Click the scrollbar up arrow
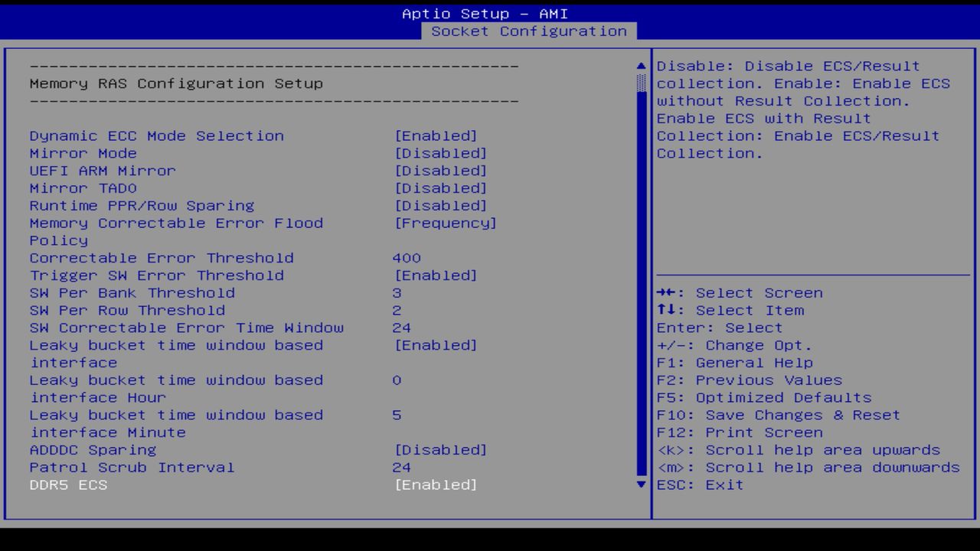Screen dimensions: 980x551 tap(639, 66)
